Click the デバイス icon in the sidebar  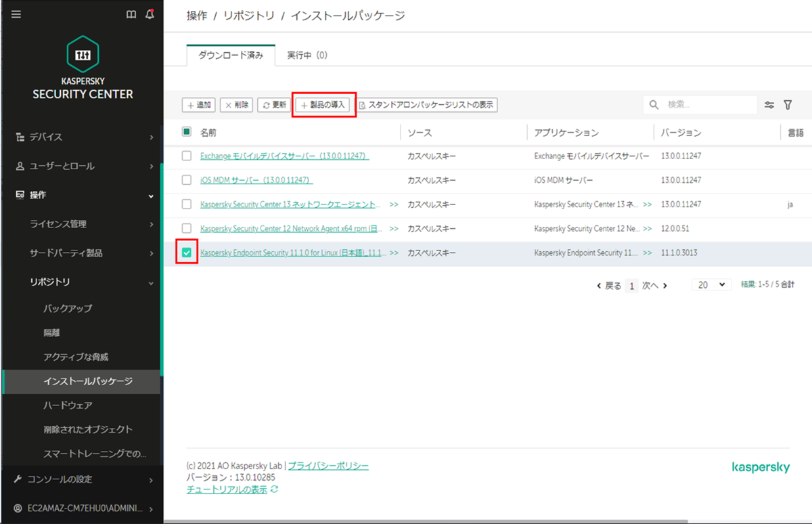pyautogui.click(x=20, y=137)
